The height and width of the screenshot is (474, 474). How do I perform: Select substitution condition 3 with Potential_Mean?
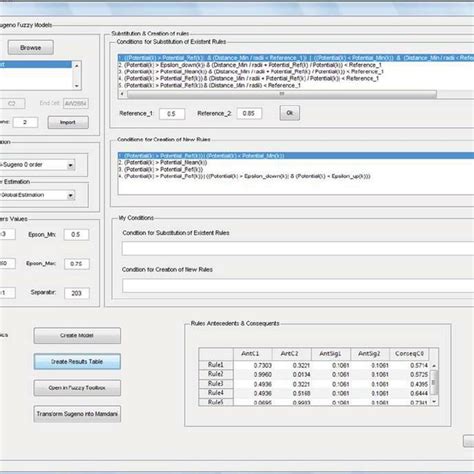point(296,72)
